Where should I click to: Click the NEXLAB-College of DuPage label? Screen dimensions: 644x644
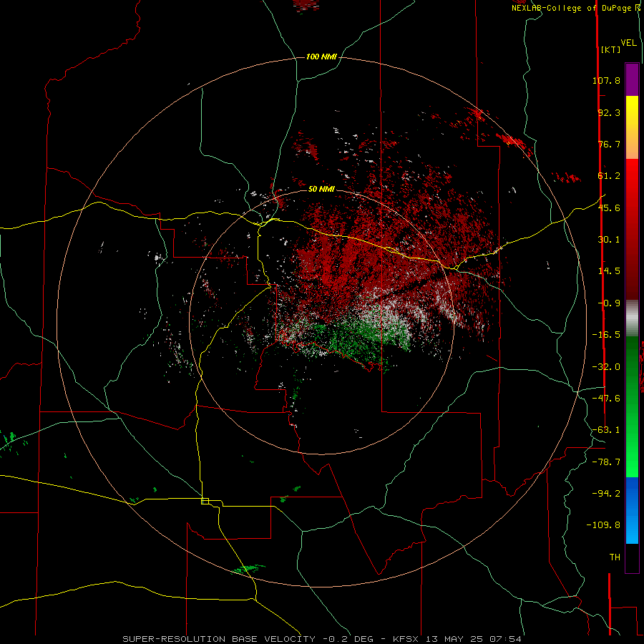pos(573,8)
